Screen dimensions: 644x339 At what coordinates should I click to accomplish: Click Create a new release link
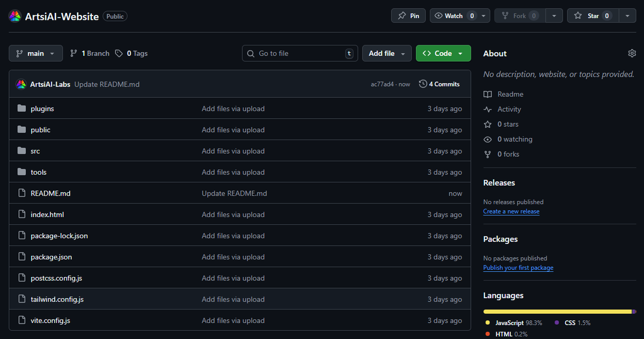[511, 212]
